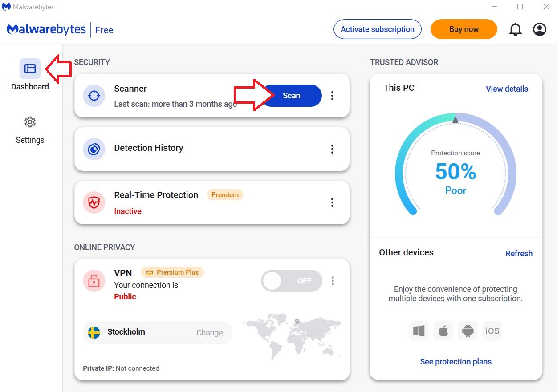Click the protection score gauge marker

pyautogui.click(x=455, y=120)
